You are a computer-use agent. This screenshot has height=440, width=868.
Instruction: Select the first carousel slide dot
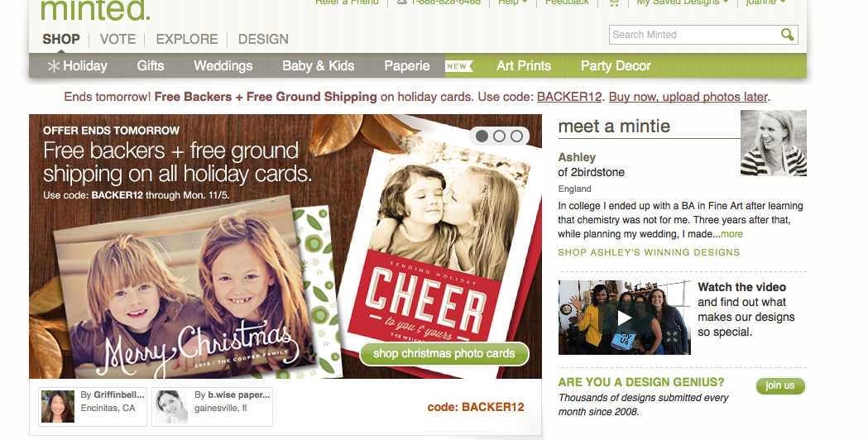482,136
